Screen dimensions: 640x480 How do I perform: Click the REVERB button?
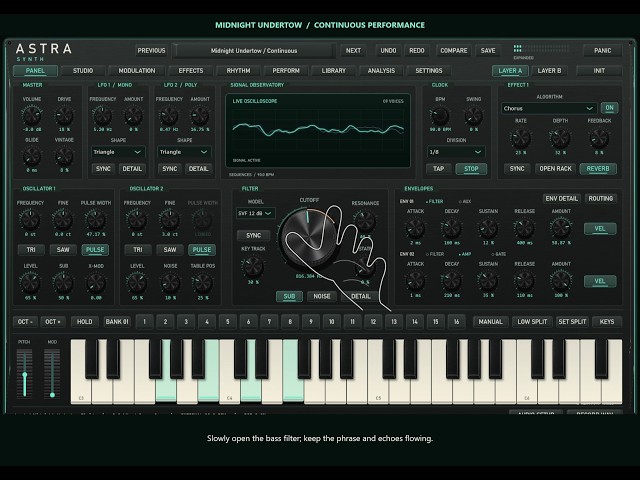coord(598,169)
